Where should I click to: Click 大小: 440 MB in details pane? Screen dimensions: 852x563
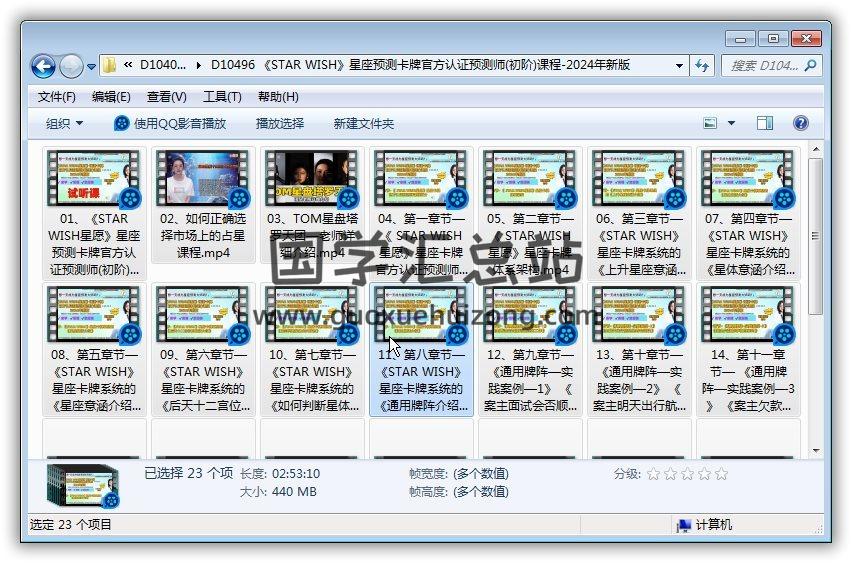pyautogui.click(x=278, y=492)
